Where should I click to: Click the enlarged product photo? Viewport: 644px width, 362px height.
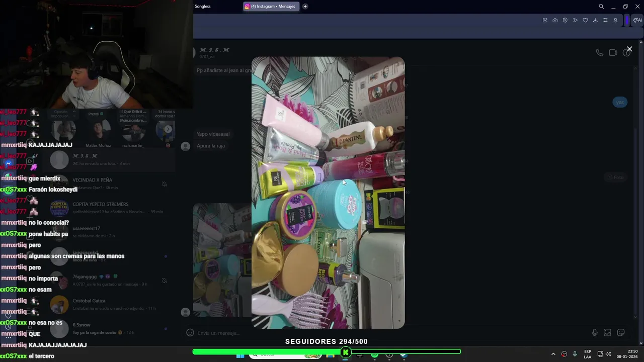(328, 193)
